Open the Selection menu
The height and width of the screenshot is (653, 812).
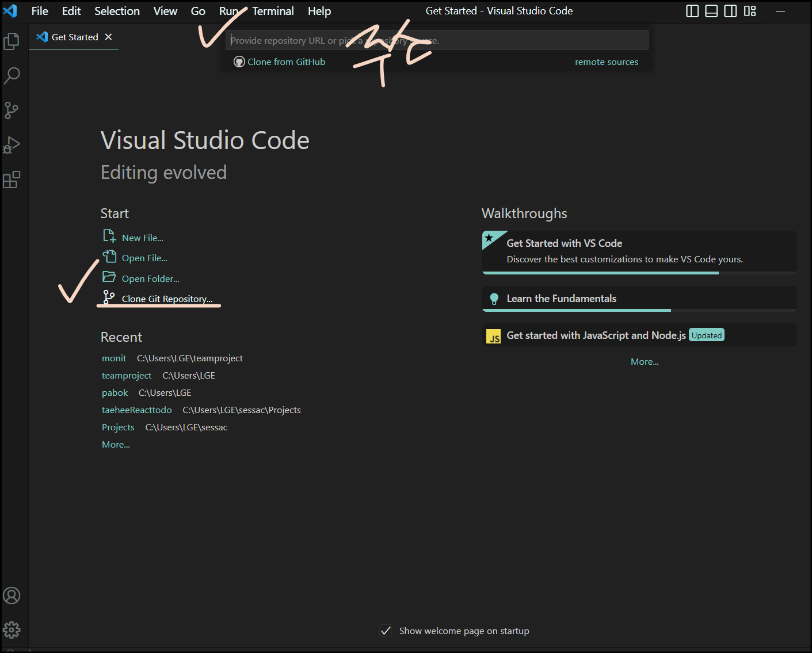117,11
